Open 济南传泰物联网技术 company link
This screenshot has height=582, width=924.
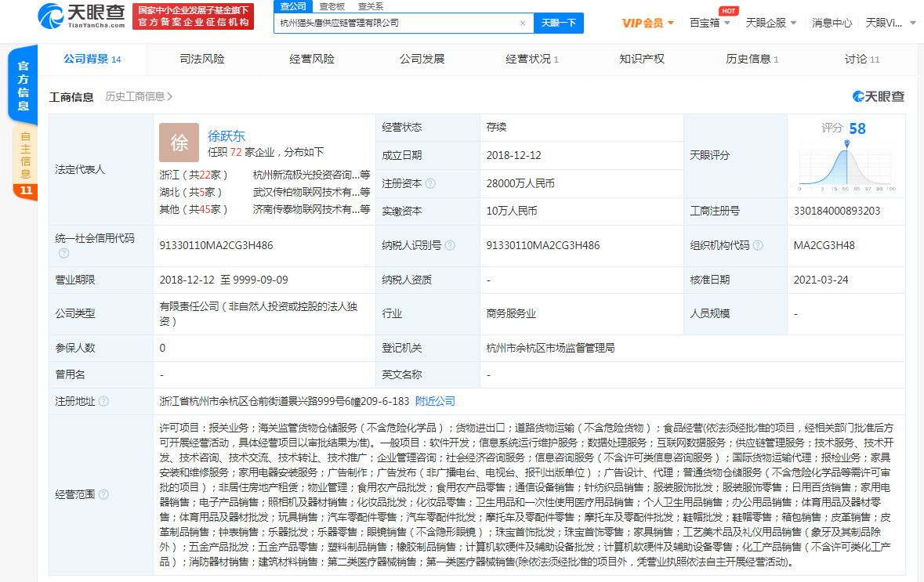311,209
